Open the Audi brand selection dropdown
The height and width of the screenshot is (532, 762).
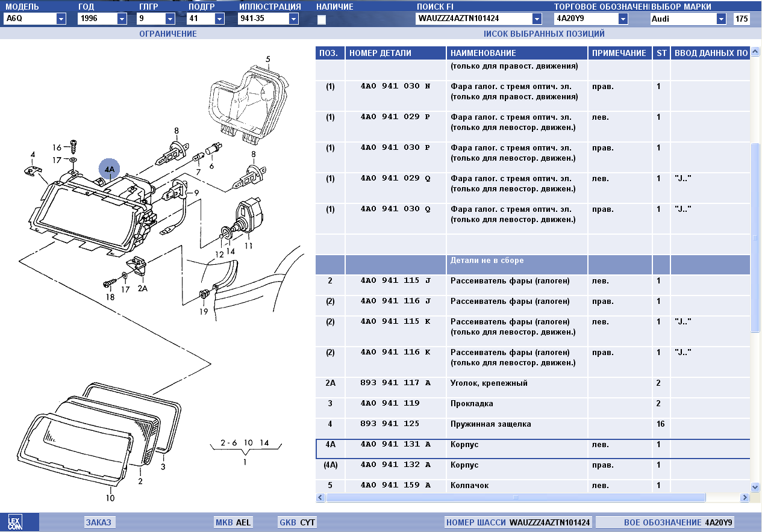pos(721,19)
